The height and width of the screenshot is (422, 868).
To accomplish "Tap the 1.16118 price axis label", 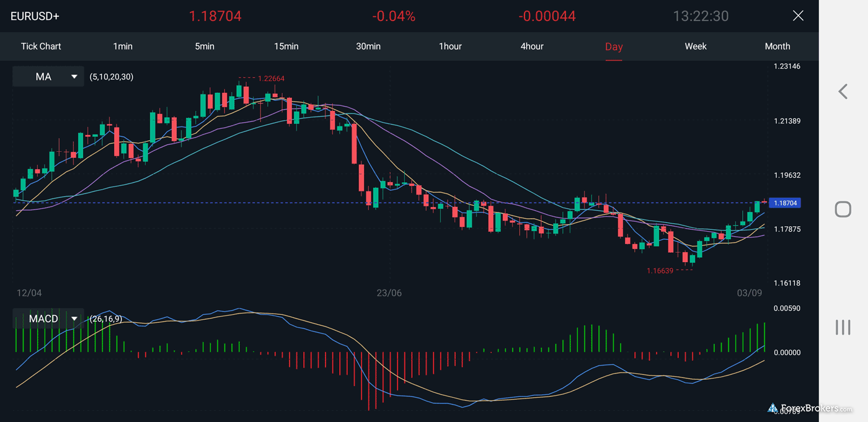I will [787, 283].
